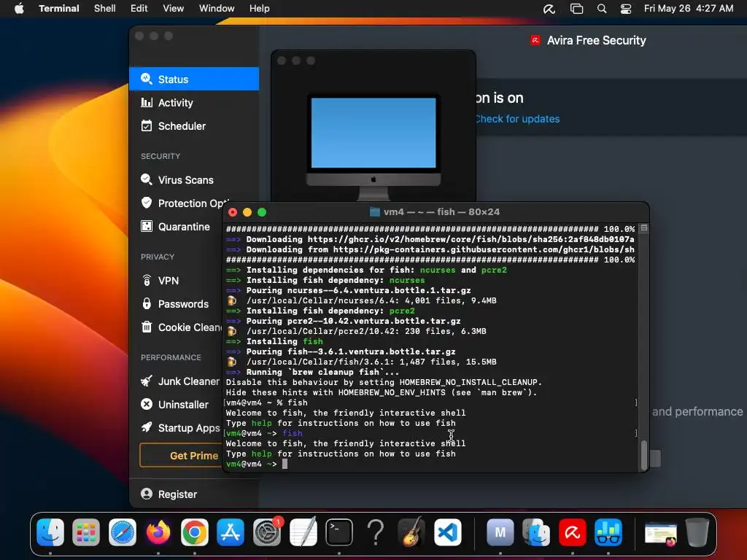
Task: Open Firefox from the Dock
Action: (x=158, y=532)
